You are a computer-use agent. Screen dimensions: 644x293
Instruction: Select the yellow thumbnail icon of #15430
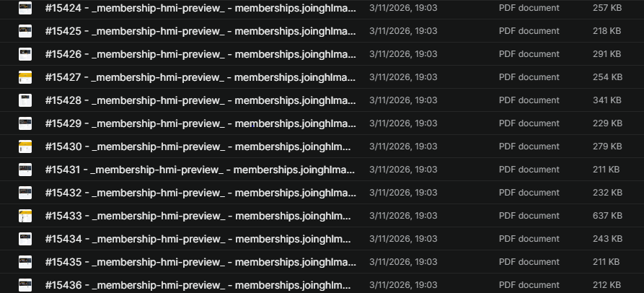point(25,146)
